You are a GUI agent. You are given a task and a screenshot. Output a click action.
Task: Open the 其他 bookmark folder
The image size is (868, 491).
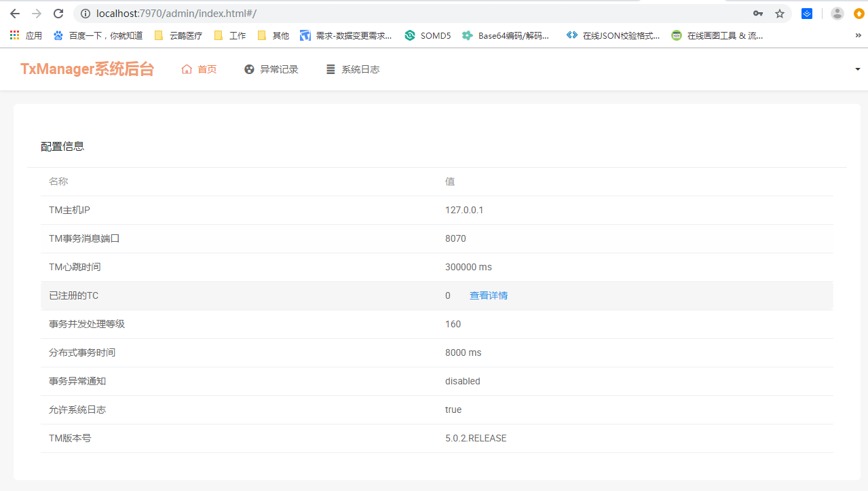(273, 35)
